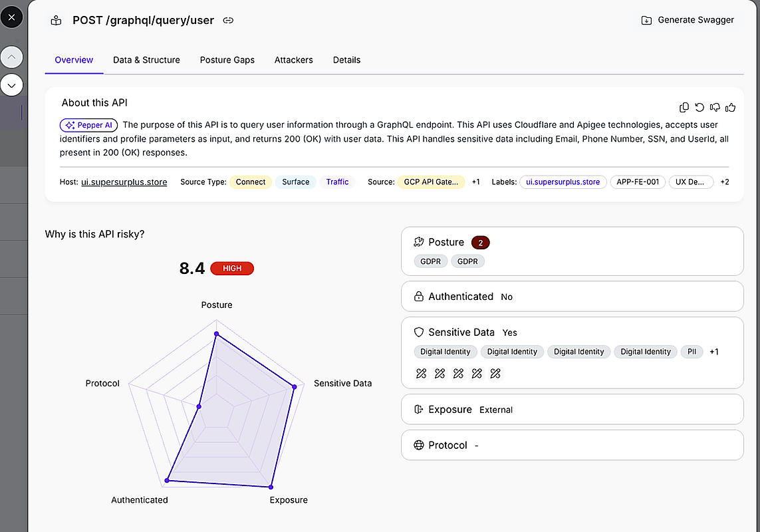Switch to the Posture Gaps tab

tap(227, 60)
